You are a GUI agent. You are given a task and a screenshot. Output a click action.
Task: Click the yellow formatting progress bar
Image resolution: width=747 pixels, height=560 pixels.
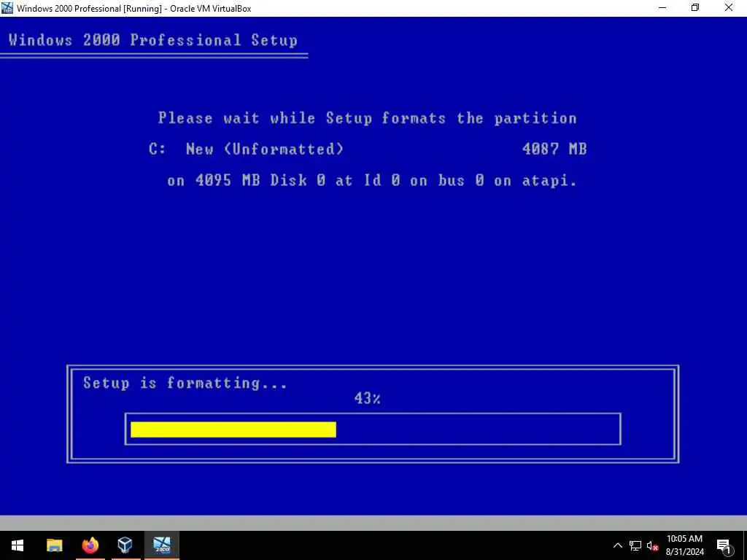[x=233, y=429]
